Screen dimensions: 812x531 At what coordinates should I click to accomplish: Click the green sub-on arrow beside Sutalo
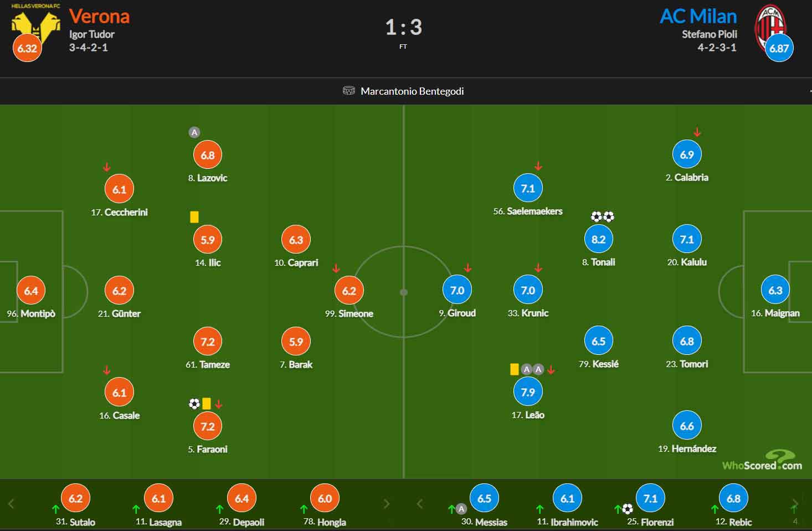point(55,509)
